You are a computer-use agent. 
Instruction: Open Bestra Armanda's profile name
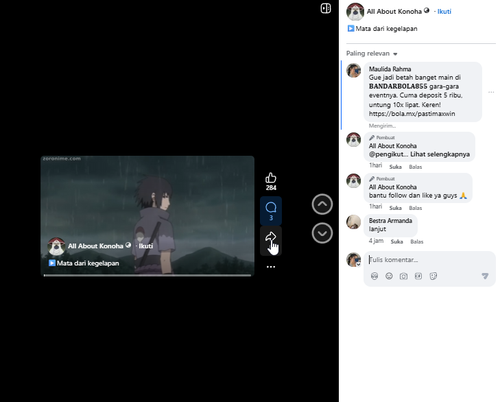(390, 221)
